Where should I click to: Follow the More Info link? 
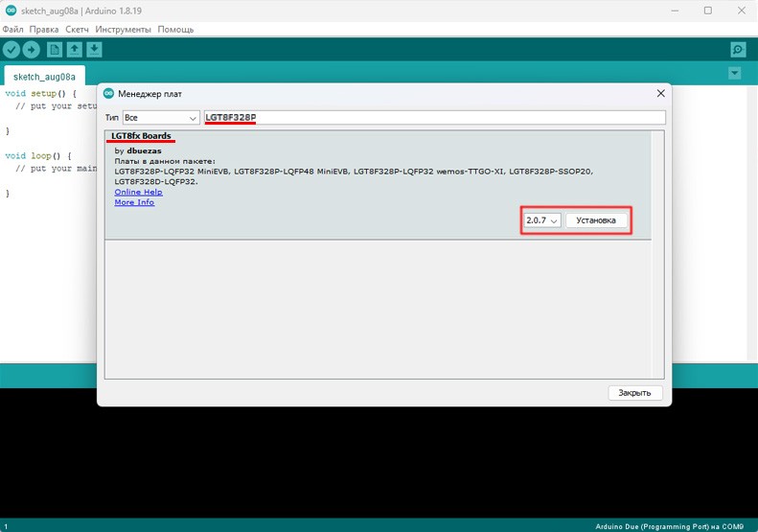click(134, 202)
